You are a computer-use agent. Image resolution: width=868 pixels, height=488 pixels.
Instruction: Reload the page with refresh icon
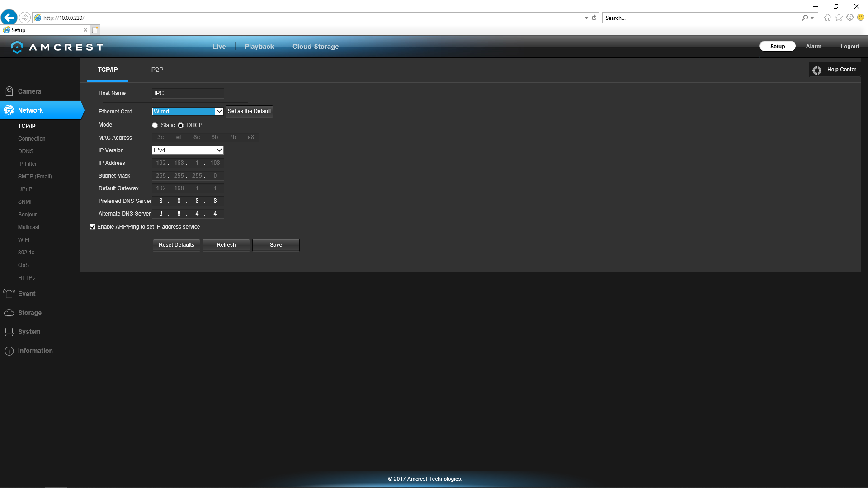pyautogui.click(x=594, y=18)
